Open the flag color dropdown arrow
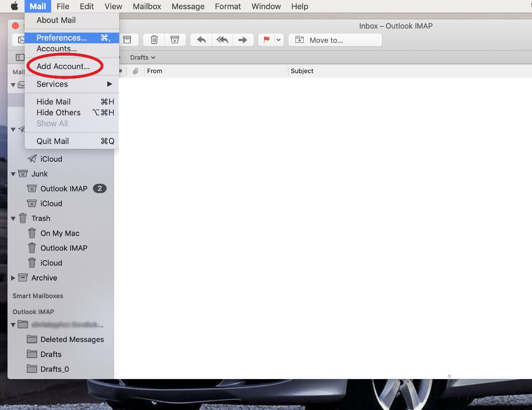Viewport: 532px width, 410px height. point(279,40)
